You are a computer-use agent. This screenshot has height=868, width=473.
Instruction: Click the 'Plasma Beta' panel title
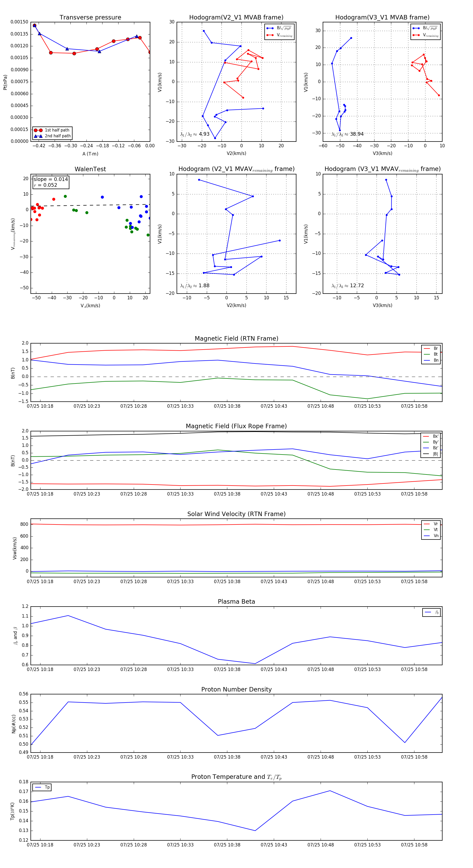pos(236,602)
